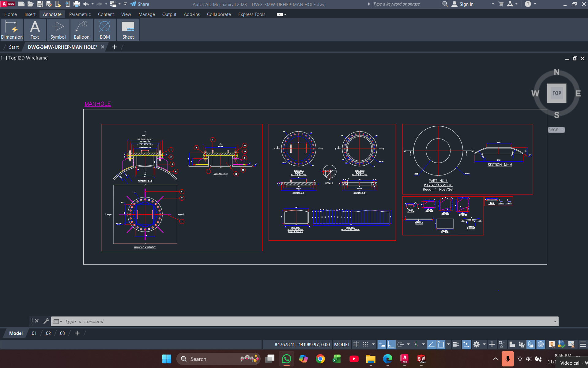Open the undo history dropdown arrow

coord(92,4)
